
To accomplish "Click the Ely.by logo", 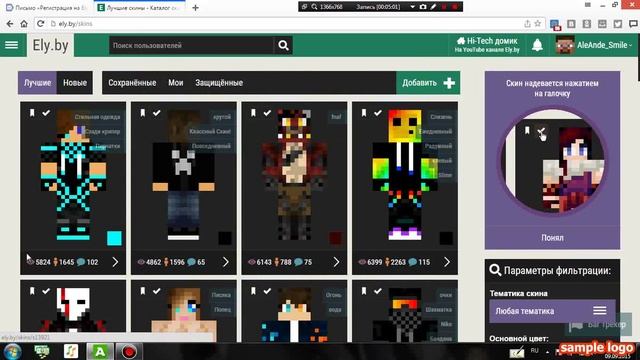I will coord(51,45).
